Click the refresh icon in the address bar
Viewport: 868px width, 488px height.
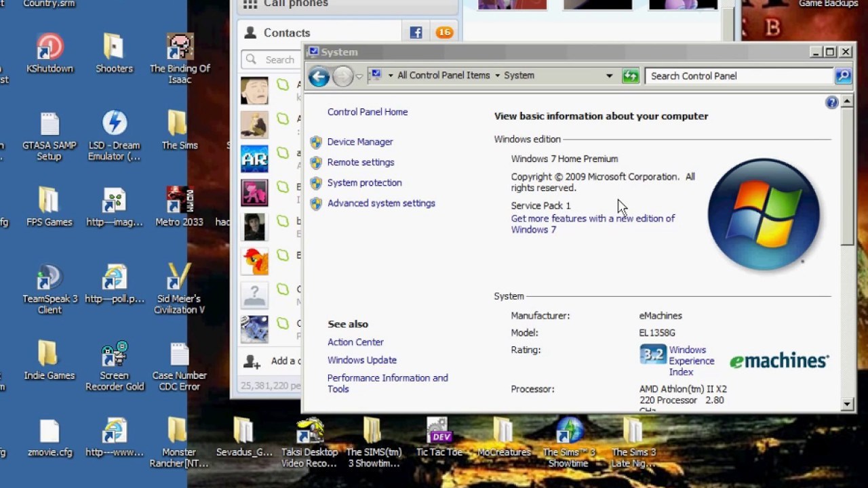(630, 75)
